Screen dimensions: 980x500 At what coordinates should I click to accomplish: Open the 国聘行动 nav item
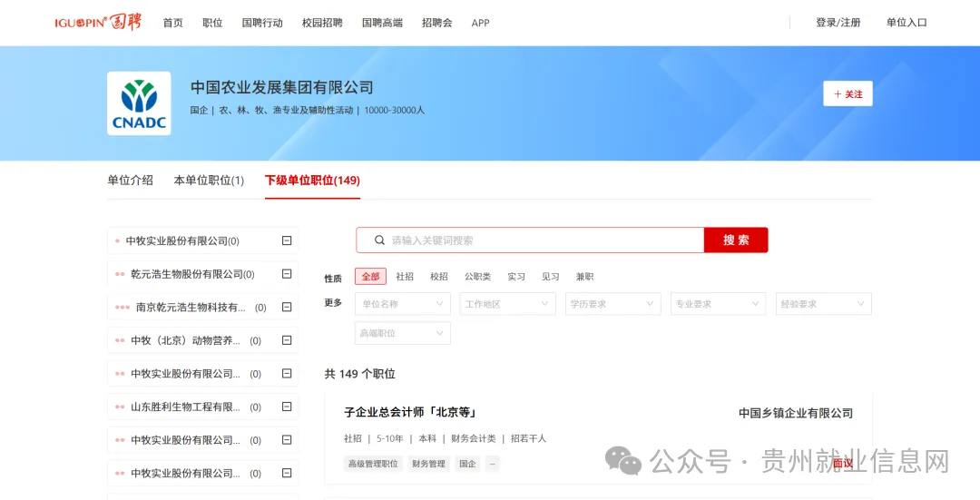[262, 23]
